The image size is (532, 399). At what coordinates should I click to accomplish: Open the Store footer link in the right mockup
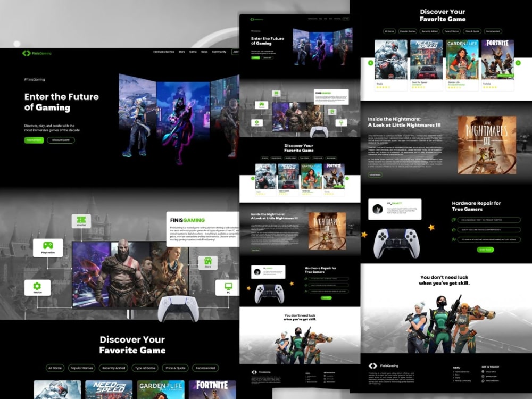tap(456, 375)
